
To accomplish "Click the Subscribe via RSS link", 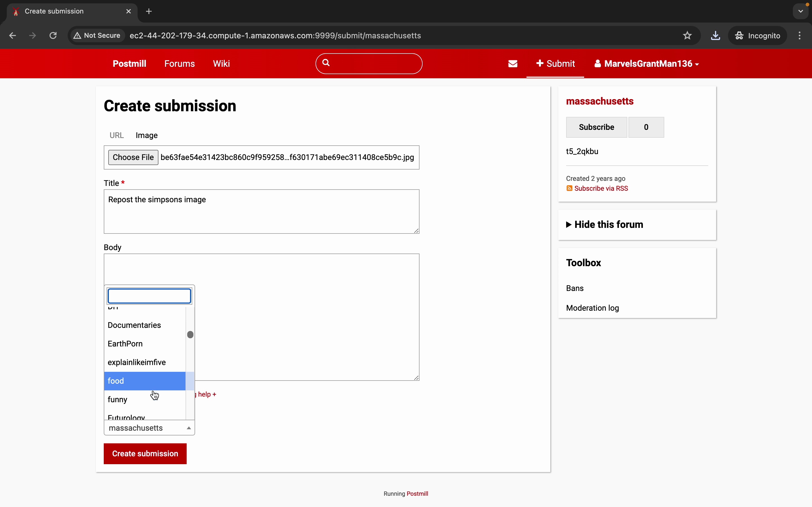I will 601,188.
